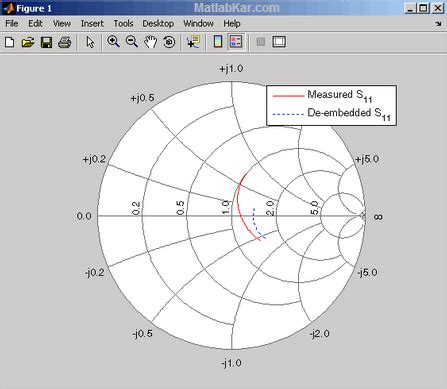Click the -j0.2 reactance label
Viewport: 447px width, 389px height.
point(94,273)
